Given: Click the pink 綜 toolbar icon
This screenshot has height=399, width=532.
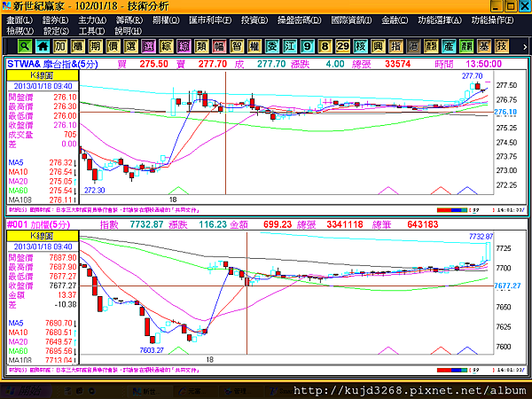Looking at the screenshot, I should point(184,46).
